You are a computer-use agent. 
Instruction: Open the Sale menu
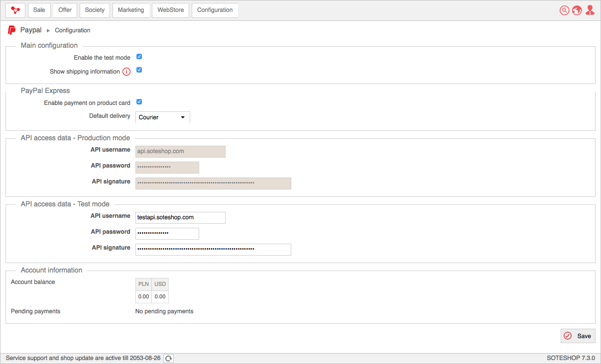[39, 10]
